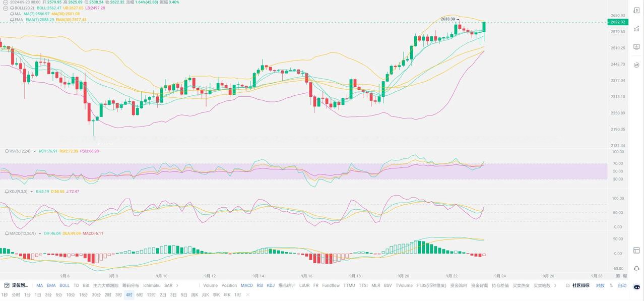Expand more main indicators after SAR
644x301 pixels.
click(x=177, y=285)
